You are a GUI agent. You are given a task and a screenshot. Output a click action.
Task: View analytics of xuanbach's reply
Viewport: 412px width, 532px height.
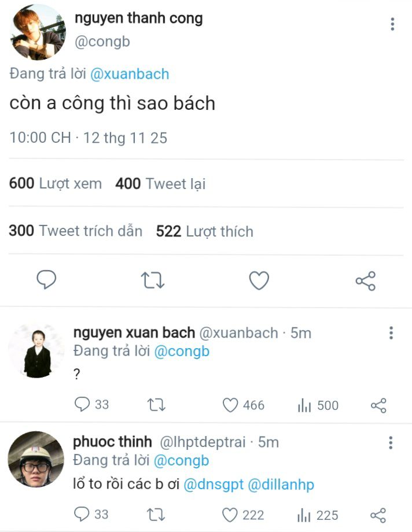(x=304, y=405)
